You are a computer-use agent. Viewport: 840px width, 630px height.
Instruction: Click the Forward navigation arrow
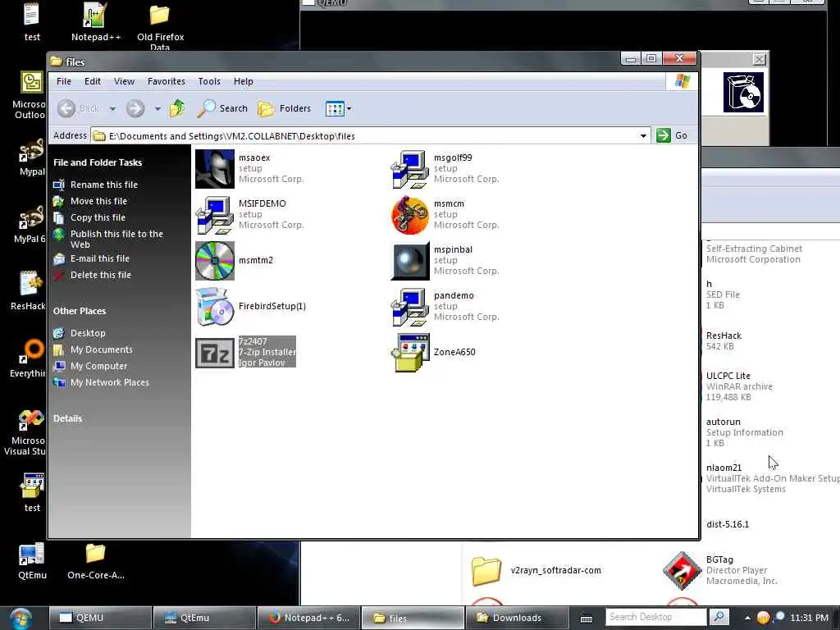[135, 108]
